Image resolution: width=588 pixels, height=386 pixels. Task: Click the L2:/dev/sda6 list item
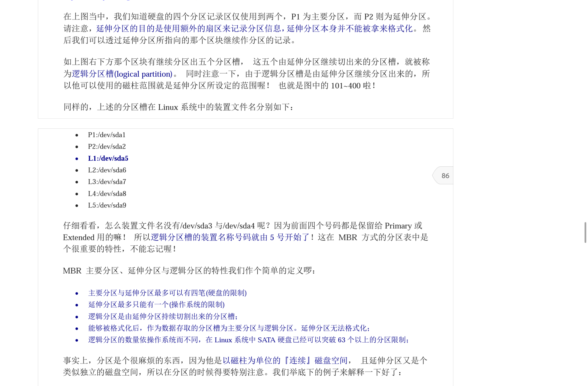click(107, 170)
